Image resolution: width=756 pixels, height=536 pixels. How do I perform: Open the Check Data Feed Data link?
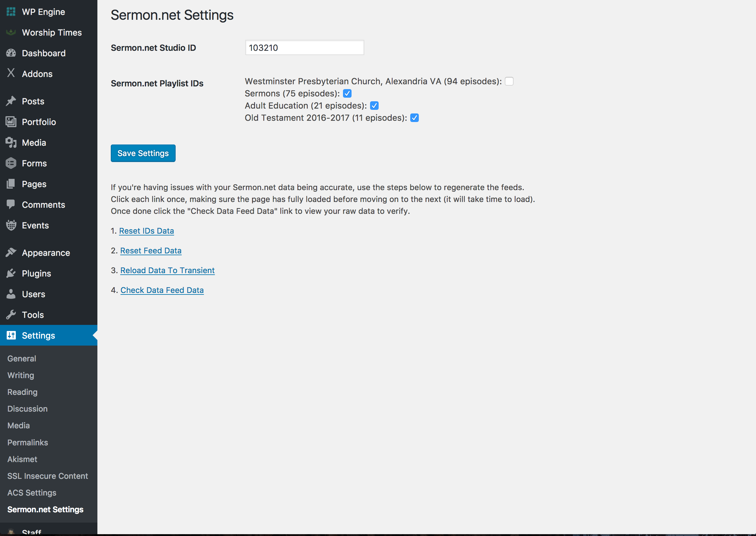pos(162,290)
